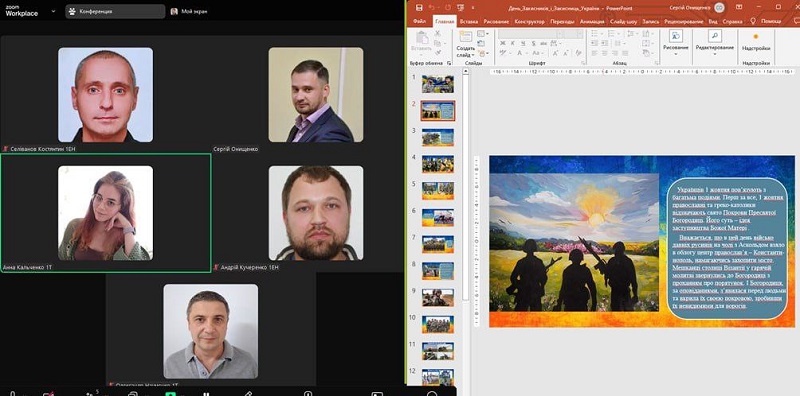Redo action in the Quick Access Toolbar
Image resolution: width=800 pixels, height=396 pixels.
[x=447, y=8]
